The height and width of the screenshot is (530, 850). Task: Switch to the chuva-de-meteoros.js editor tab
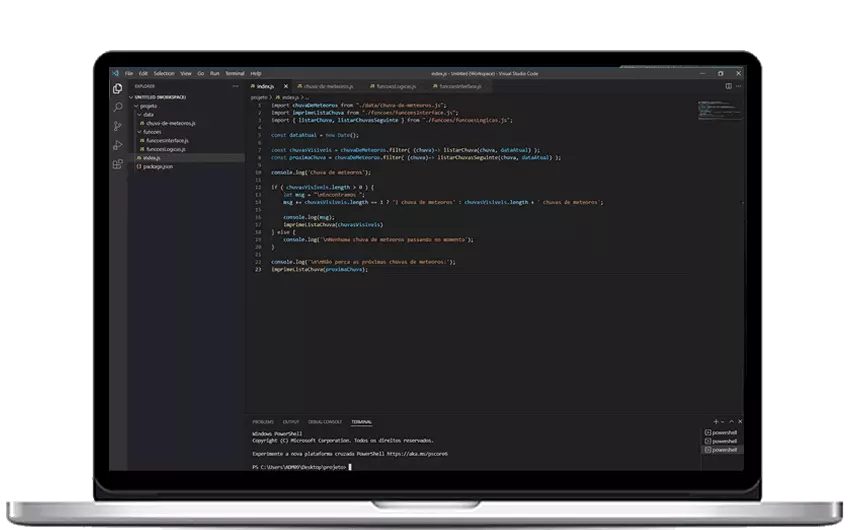coord(329,87)
